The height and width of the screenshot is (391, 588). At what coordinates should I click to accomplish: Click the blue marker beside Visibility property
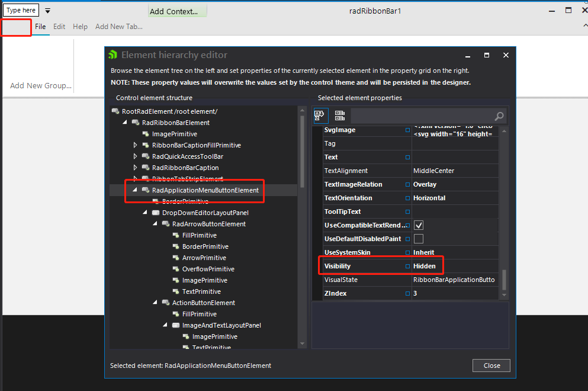407,266
